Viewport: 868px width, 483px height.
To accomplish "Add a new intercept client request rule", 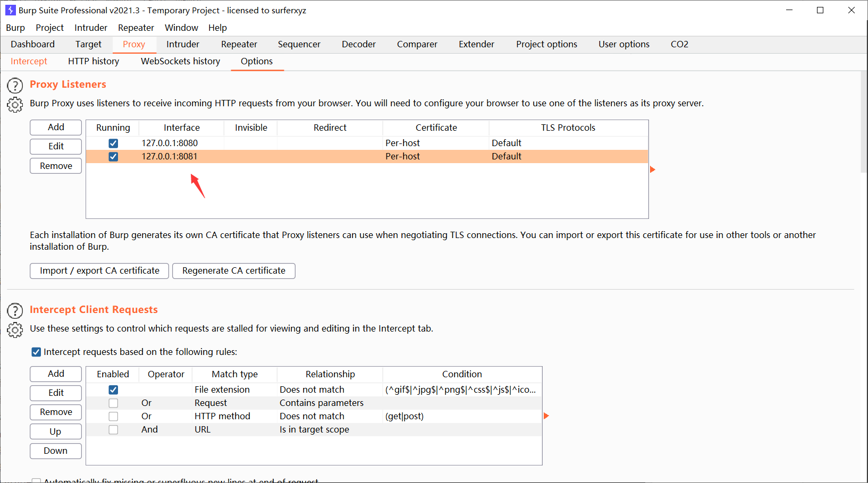I will [56, 374].
